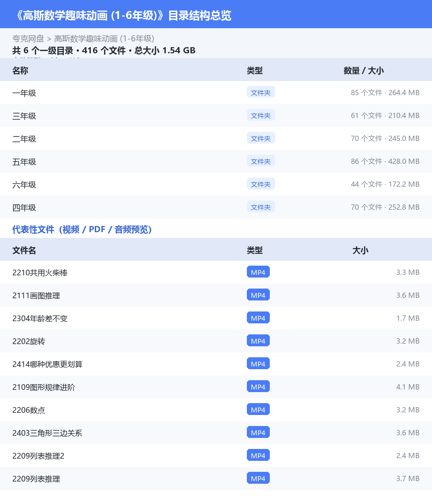
Task: Select size of 2403三角形三边关系 row
Action: coord(408,432)
